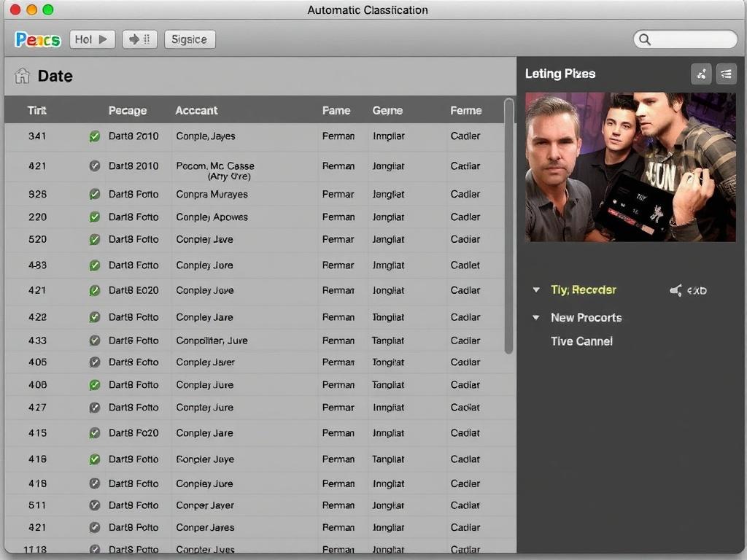Viewport: 747px width, 560px height.
Task: Select the Tive Cannel item
Action: (581, 341)
